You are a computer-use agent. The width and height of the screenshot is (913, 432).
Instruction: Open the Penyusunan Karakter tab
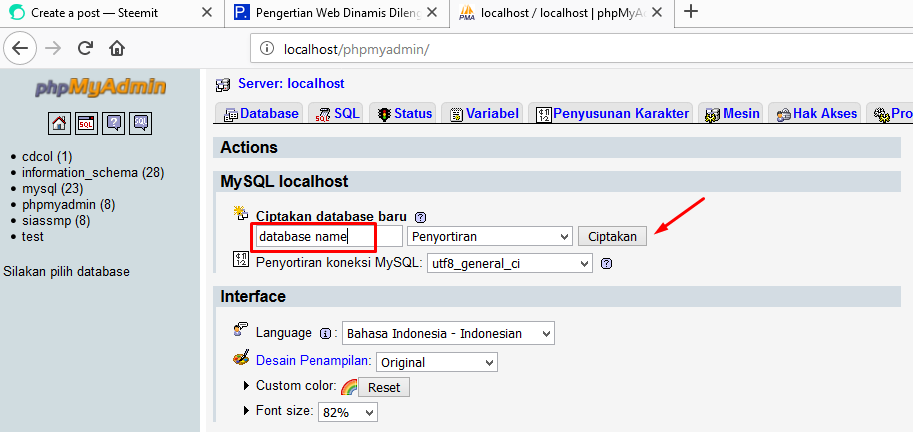click(x=611, y=114)
